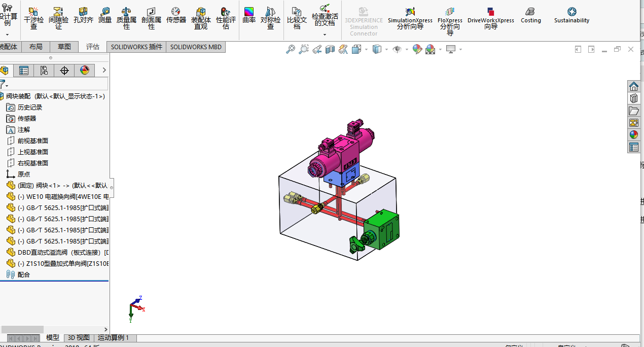The width and height of the screenshot is (644, 347).
Task: Open Mass Properties (质量属性)
Action: pos(126,18)
